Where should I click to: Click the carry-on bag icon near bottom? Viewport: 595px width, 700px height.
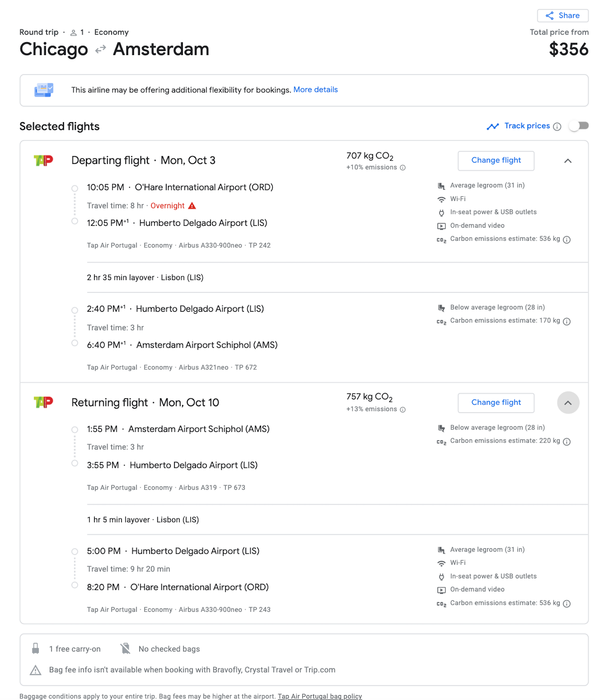tap(36, 649)
